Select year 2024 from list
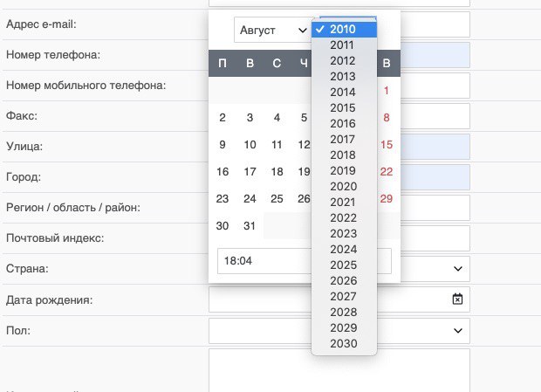This screenshot has height=392, width=541. (x=344, y=249)
